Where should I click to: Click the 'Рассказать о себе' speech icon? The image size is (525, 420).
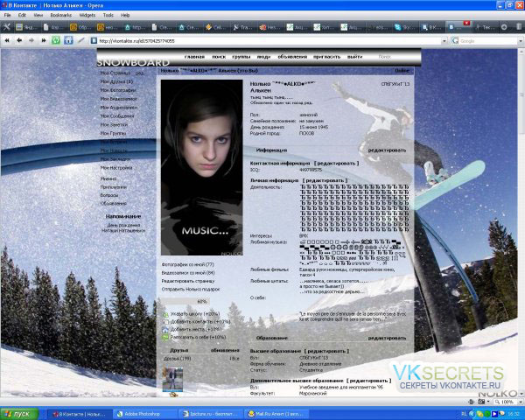(x=165, y=338)
